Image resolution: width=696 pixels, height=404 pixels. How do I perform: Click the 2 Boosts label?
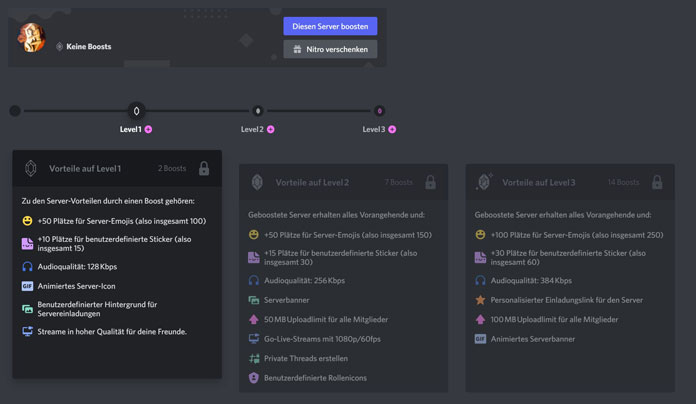(172, 168)
